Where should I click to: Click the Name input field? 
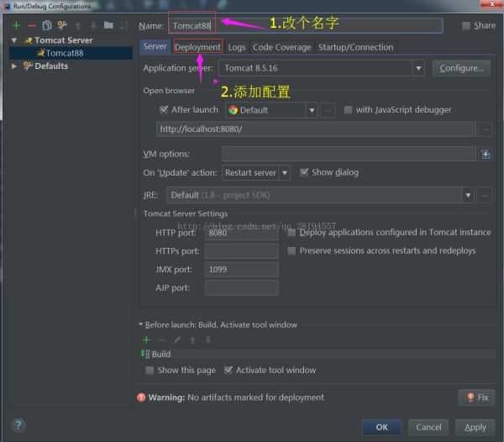tap(306, 25)
